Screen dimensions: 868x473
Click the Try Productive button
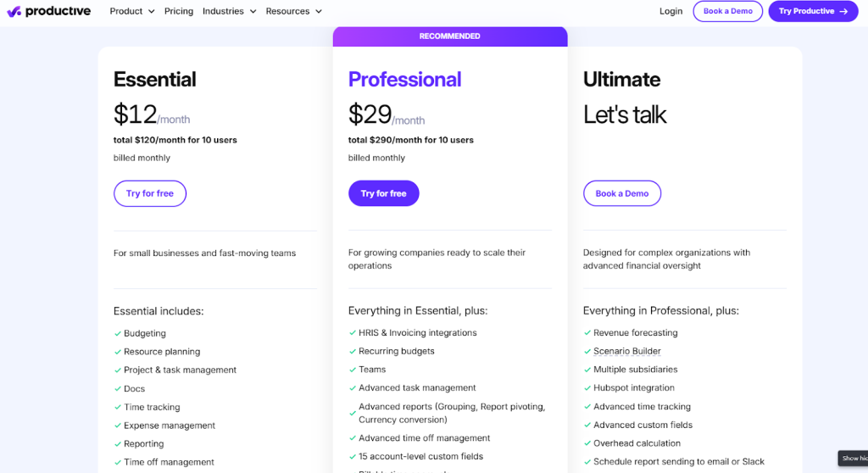813,12
